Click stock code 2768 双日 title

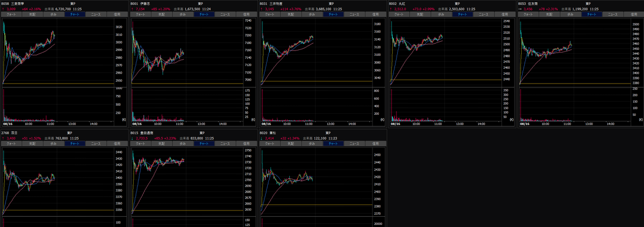point(10,133)
